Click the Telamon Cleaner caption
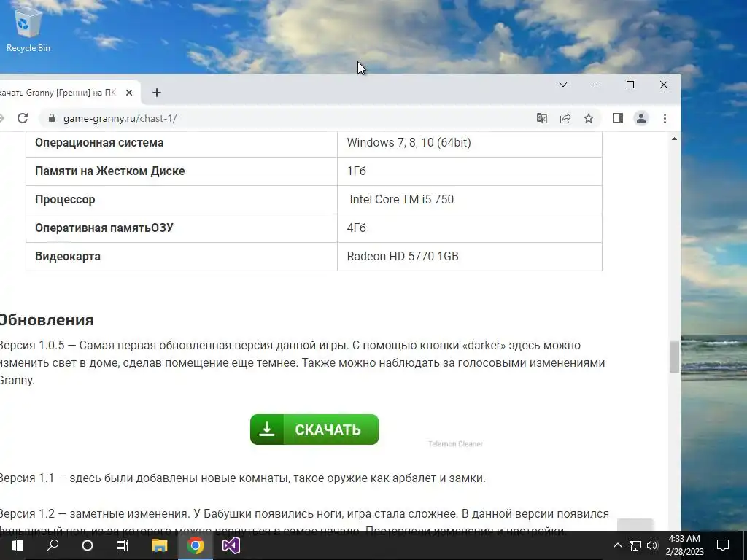Viewport: 747px width, 560px height. pos(455,444)
